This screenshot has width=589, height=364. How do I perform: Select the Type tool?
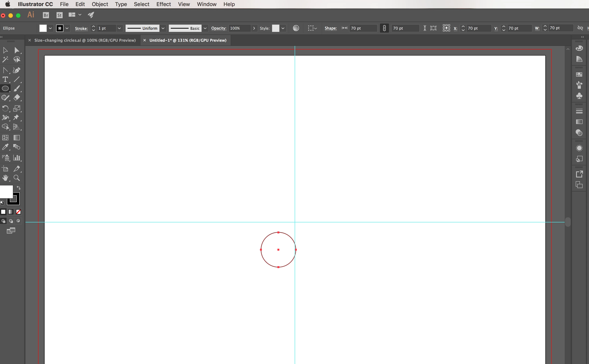(x=5, y=79)
